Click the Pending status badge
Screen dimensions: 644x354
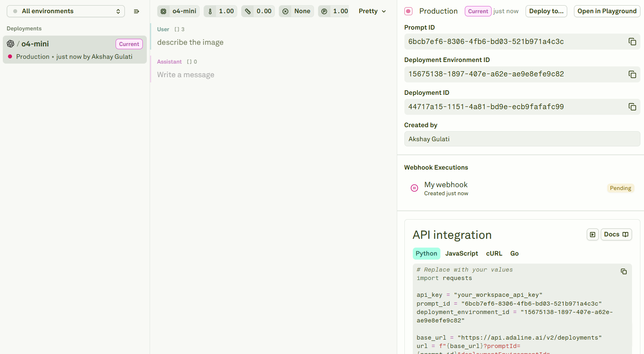(x=620, y=188)
